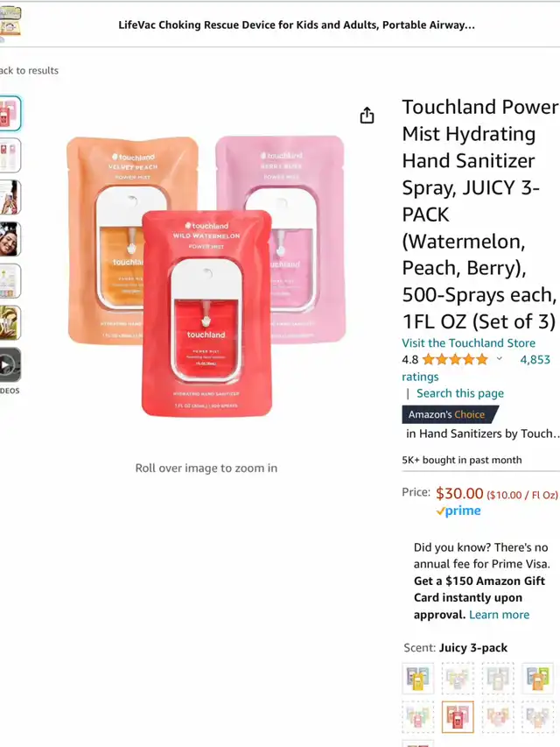The width and height of the screenshot is (560, 747).
Task: View the fifth product lineup thumbnail
Action: [x=10, y=281]
